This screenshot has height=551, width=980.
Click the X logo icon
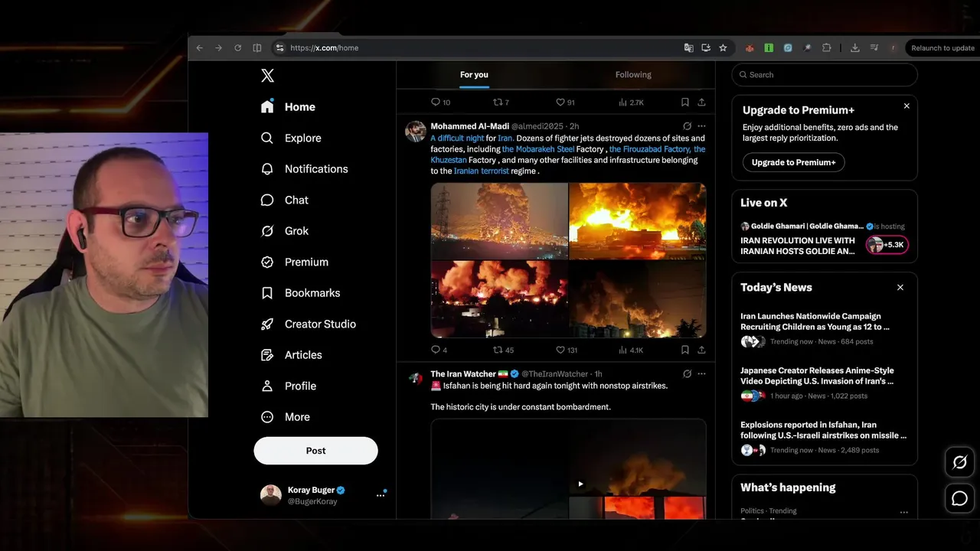[267, 75]
